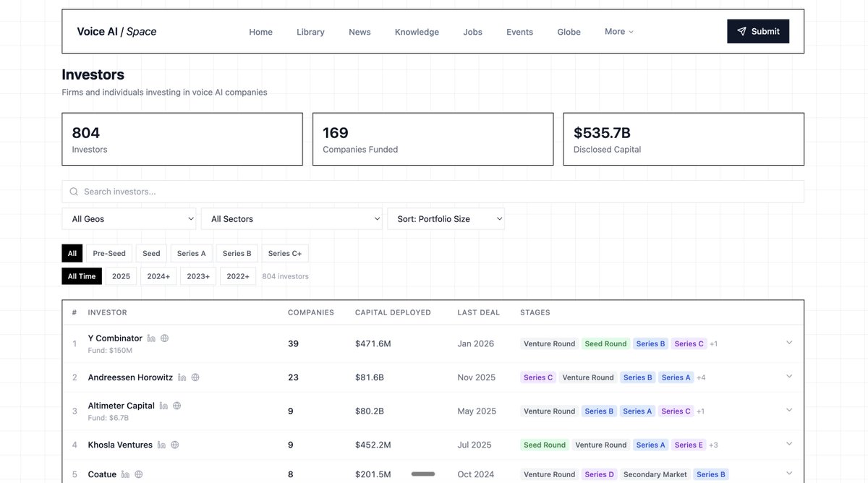
Task: Open the Globe nav item
Action: point(569,32)
